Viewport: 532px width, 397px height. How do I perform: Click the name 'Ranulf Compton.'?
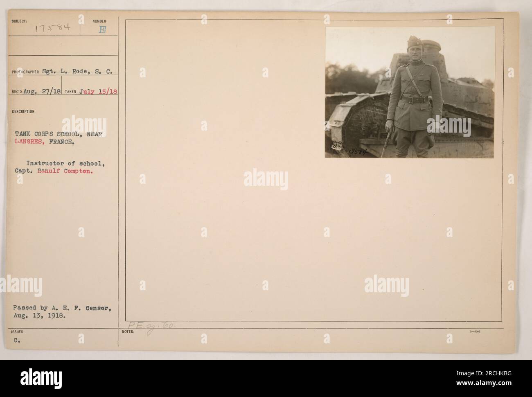65,172
